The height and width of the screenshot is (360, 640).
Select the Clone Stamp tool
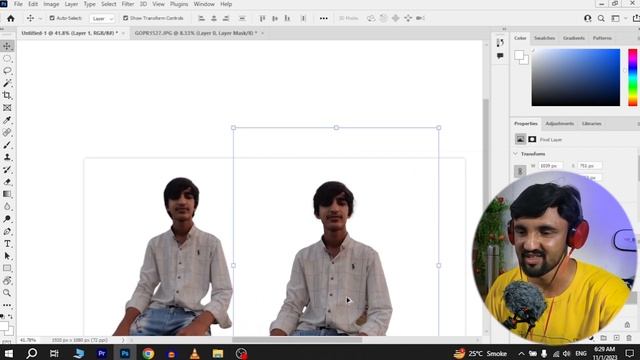coord(7,157)
